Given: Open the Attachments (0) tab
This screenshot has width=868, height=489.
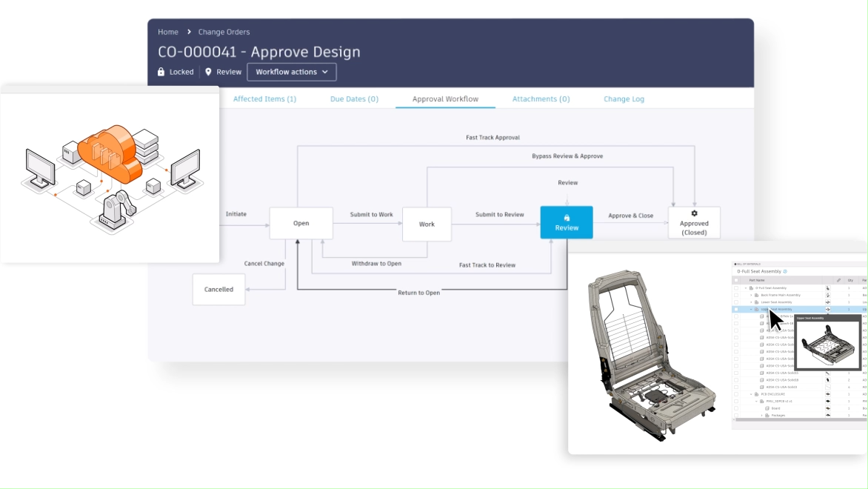Looking at the screenshot, I should (x=541, y=99).
